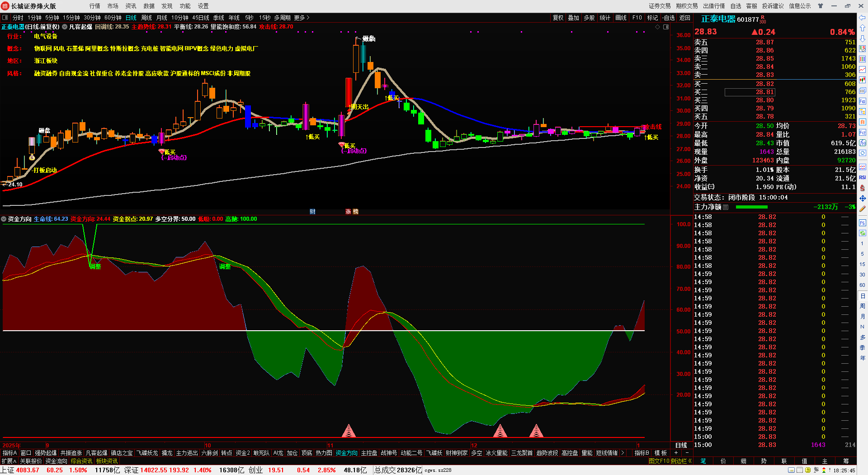Open the line trend chart icon in sidebar
Screen dimensions: 868x475
pyautogui.click(x=863, y=69)
